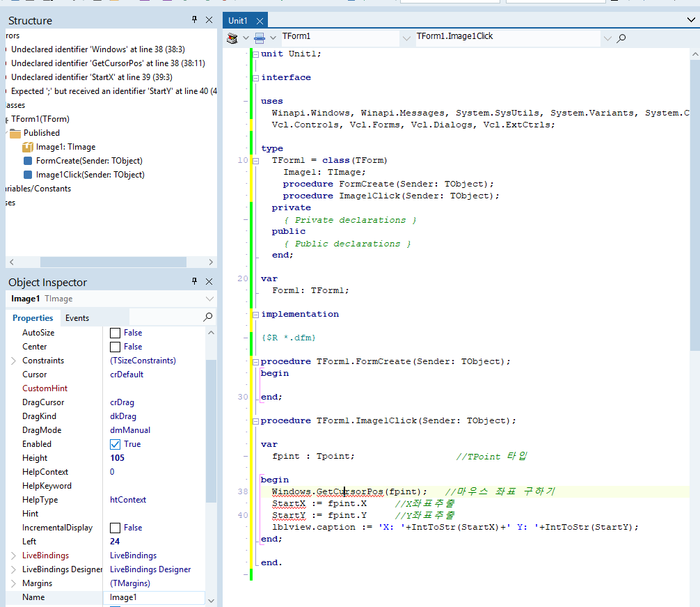Close the Structure panel
Viewport: 700px width, 607px height.
click(x=209, y=20)
